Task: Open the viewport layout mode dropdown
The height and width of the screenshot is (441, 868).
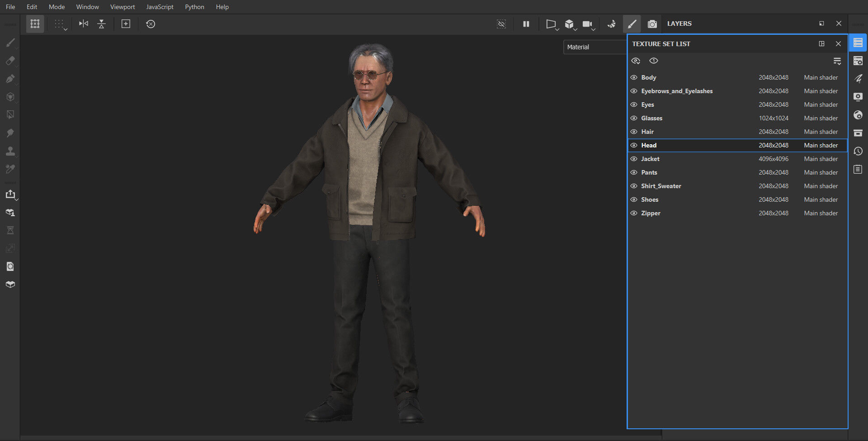Action: tap(552, 24)
